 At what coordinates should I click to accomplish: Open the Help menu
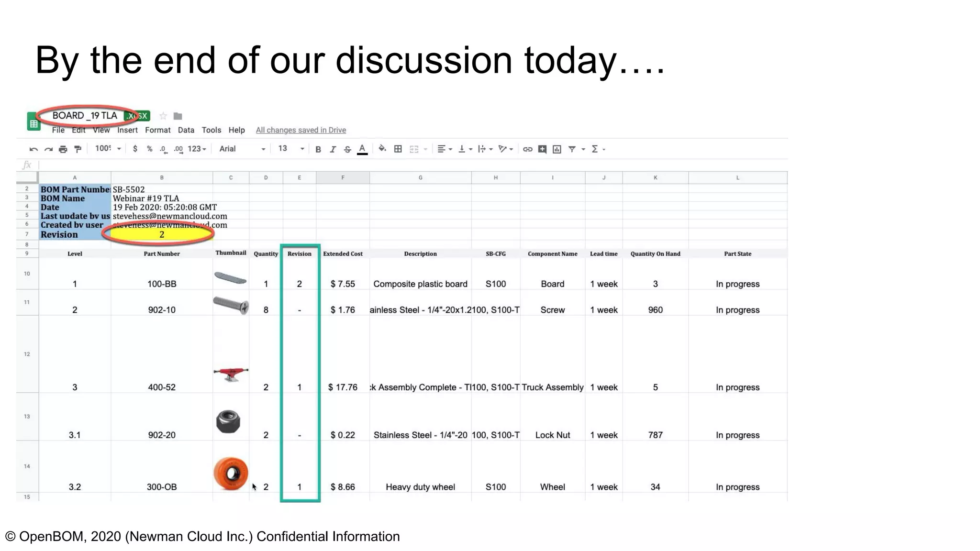(x=236, y=130)
